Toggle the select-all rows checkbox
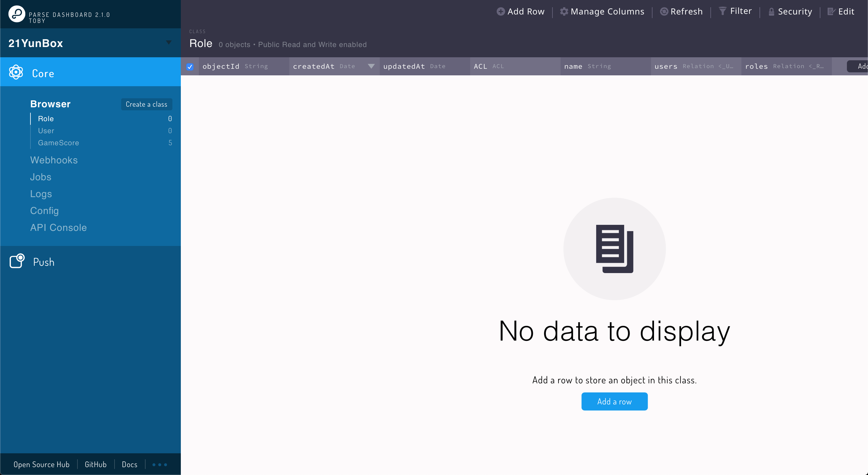The image size is (868, 475). pos(190,67)
